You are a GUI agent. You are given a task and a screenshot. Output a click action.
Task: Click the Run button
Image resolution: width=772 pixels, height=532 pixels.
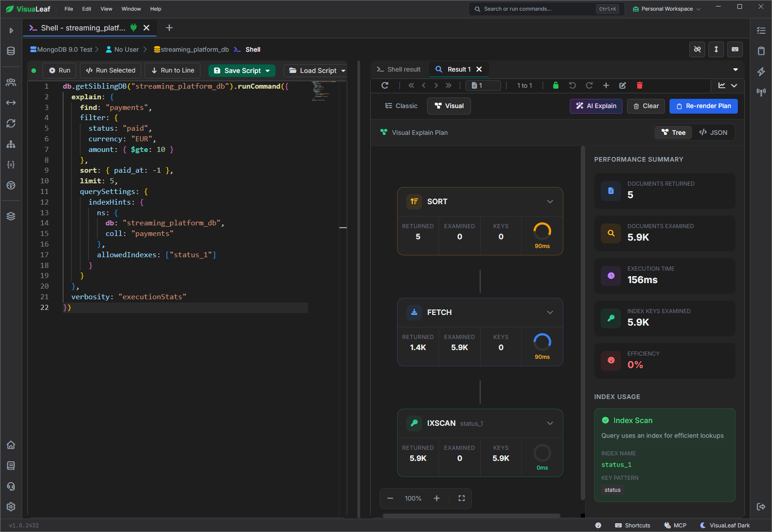pos(60,70)
